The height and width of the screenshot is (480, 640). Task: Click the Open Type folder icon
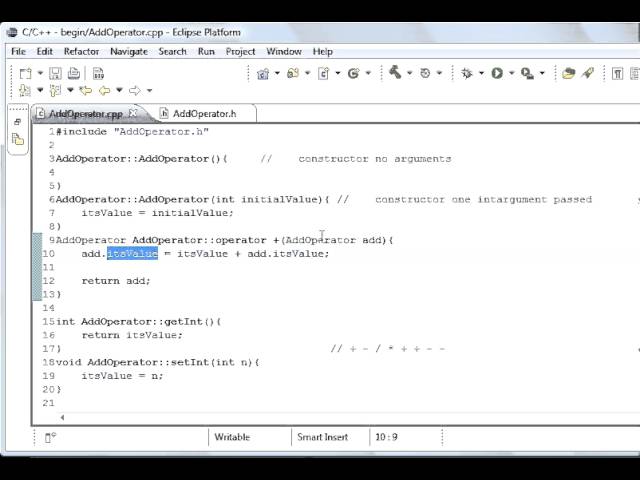point(568,73)
